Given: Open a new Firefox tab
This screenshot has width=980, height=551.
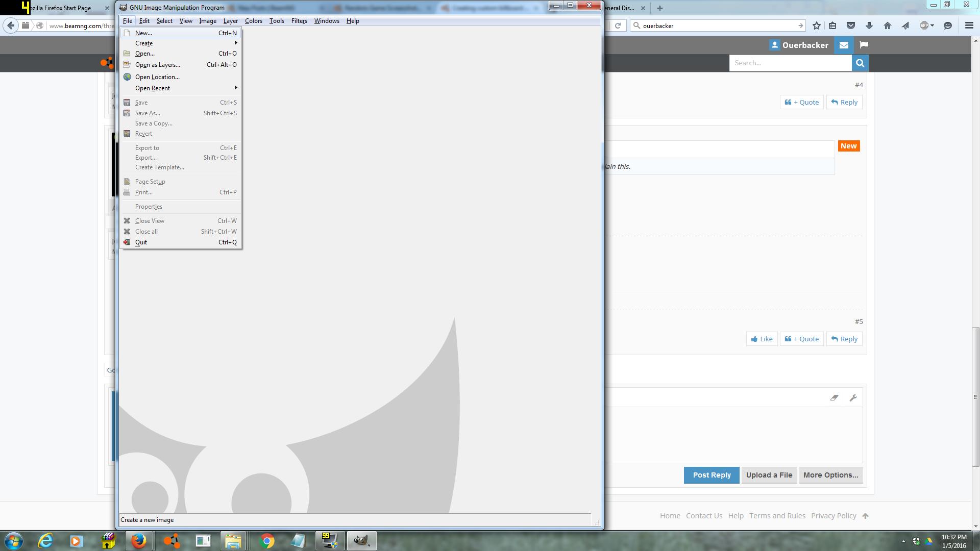Looking at the screenshot, I should click(660, 8).
